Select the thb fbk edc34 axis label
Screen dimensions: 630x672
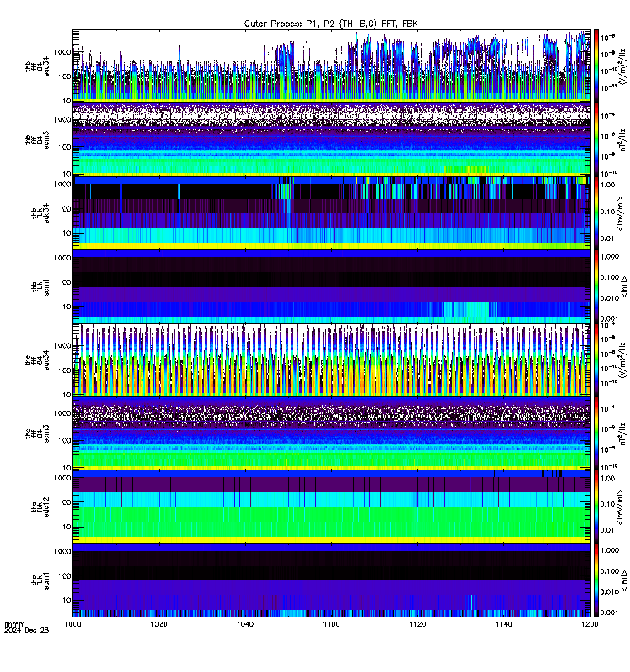tap(40, 213)
